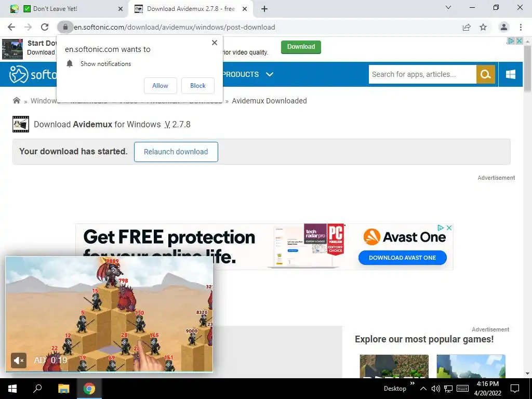Screen dimensions: 532x399
Task: Go back to the previous page
Action: 11,27
